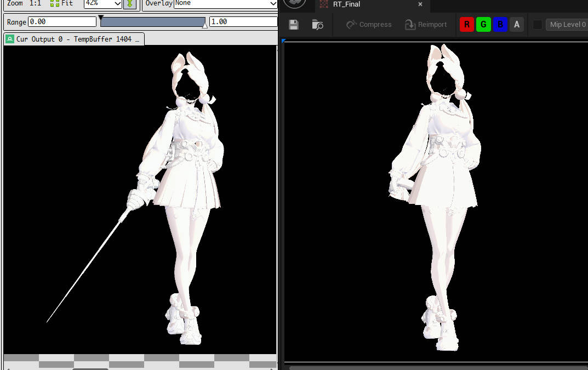Open the Overlay dropdown

(x=226, y=3)
